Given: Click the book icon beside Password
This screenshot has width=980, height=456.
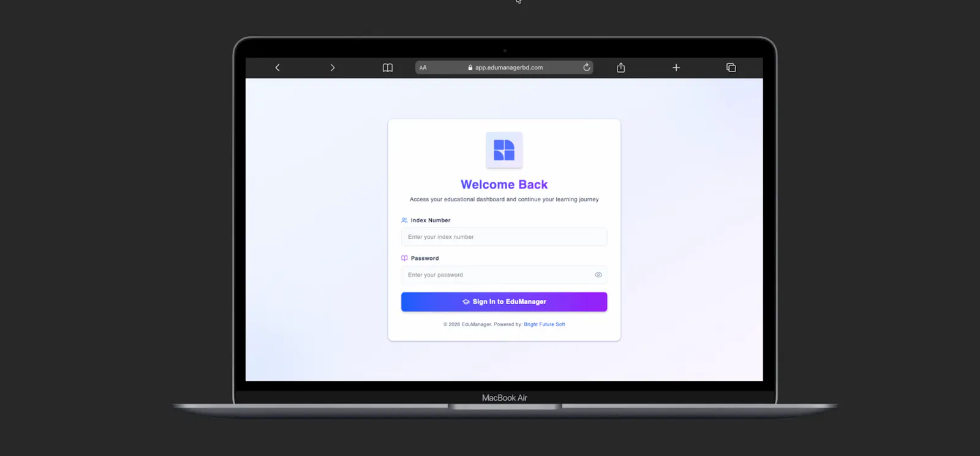Looking at the screenshot, I should click(404, 258).
